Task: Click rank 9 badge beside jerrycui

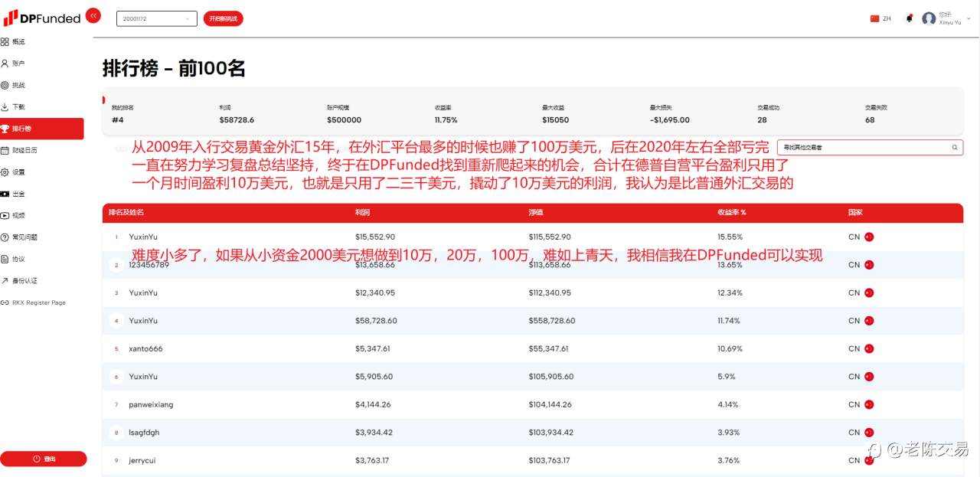Action: pyautogui.click(x=117, y=460)
